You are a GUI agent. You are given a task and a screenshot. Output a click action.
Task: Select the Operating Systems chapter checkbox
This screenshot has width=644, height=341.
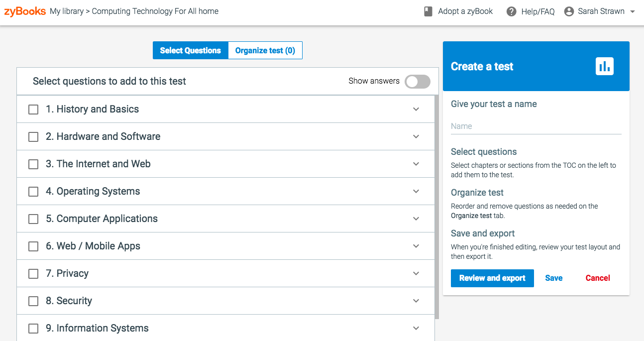coord(33,192)
